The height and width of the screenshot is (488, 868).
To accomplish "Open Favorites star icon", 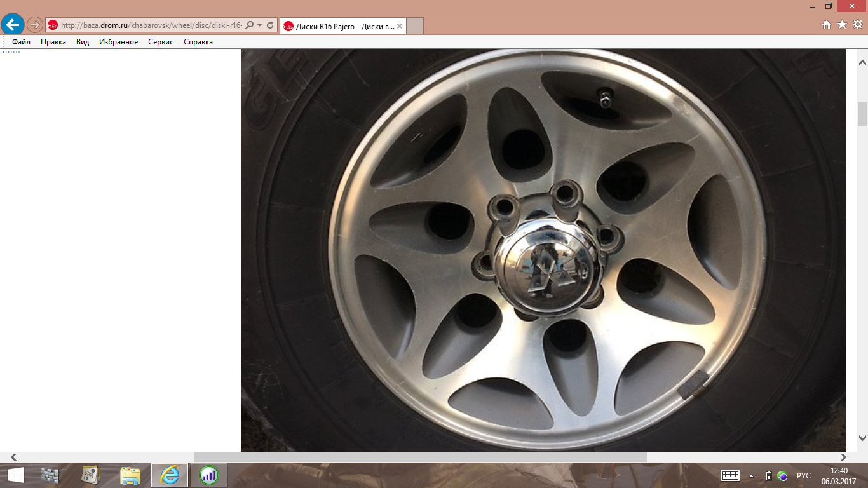I will point(842,25).
